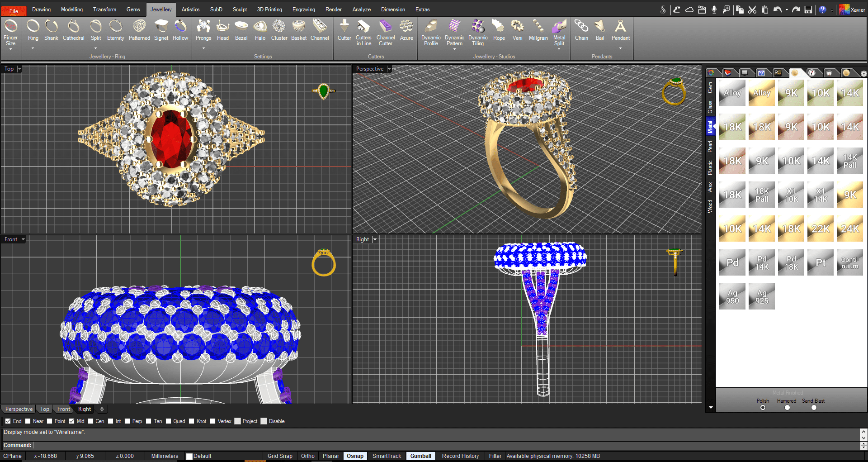The height and width of the screenshot is (462, 868).
Task: Expand the Perspective viewport dropdown menu
Action: click(x=389, y=69)
